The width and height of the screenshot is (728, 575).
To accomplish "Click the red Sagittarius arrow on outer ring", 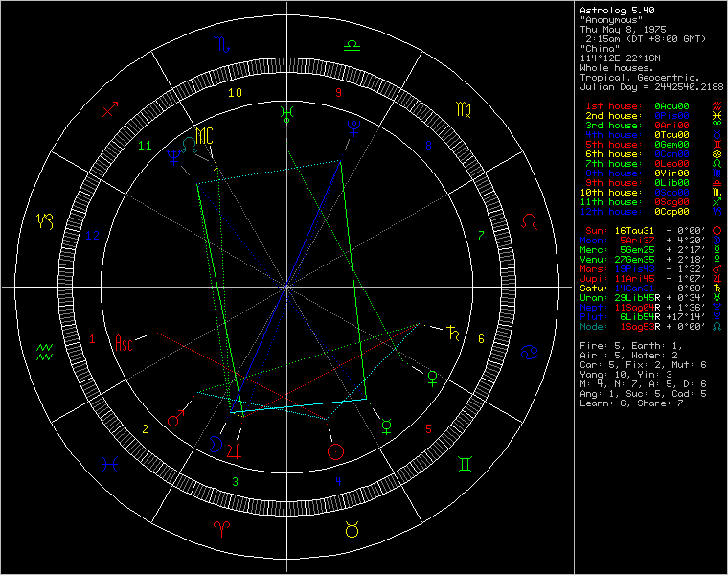I will (x=110, y=109).
